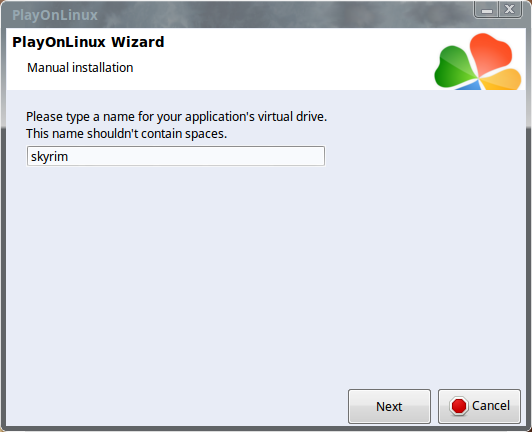The width and height of the screenshot is (532, 432).
Task: Click the red stop icon on Cancel
Action: [x=458, y=406]
